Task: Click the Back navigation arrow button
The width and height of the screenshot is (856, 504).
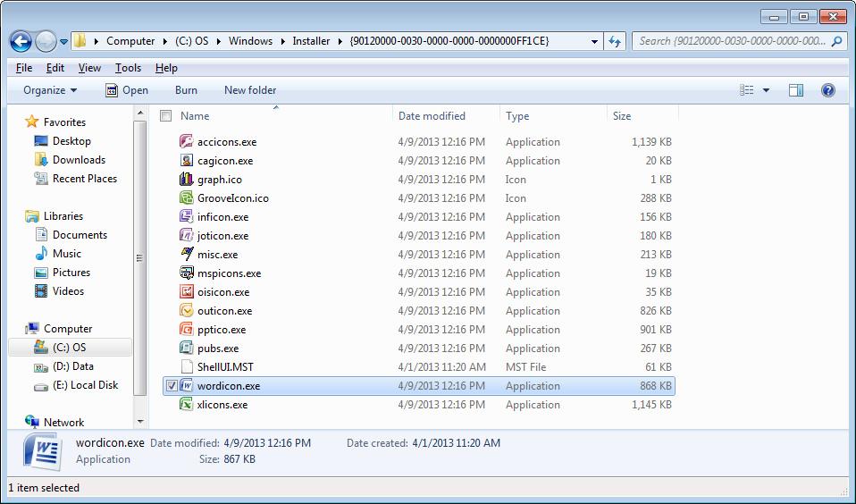Action: [21, 41]
